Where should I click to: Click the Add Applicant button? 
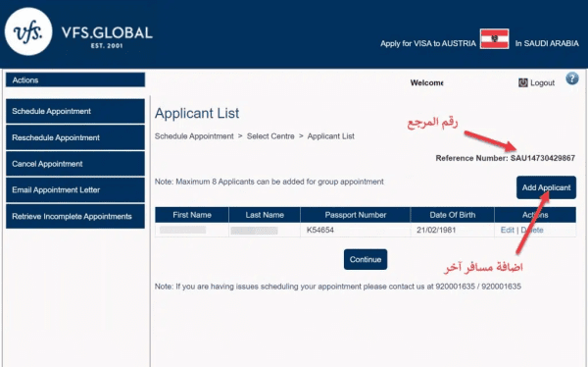546,187
